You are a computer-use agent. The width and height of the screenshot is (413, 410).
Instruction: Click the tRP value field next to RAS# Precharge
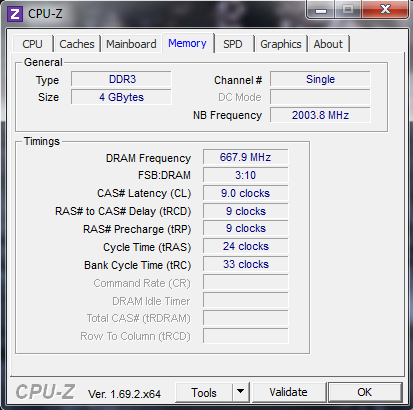[x=245, y=228]
